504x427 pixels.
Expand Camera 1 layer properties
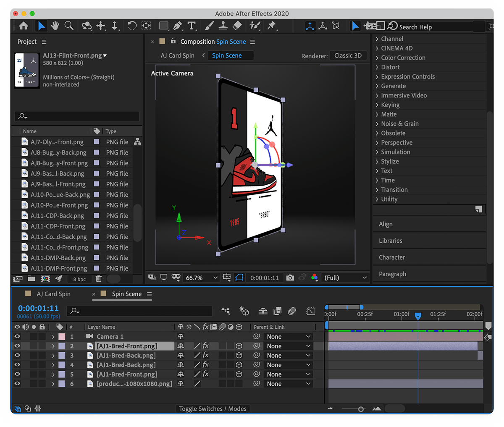(53, 337)
